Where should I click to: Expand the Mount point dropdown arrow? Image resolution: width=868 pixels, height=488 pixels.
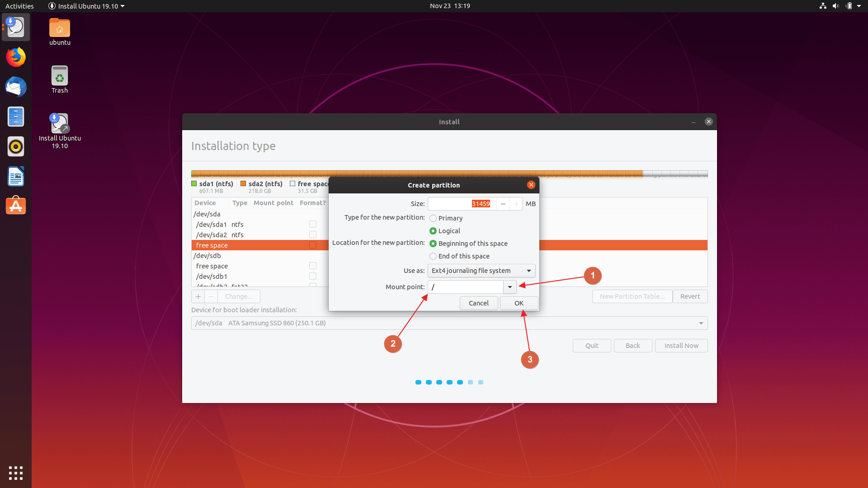coord(510,287)
